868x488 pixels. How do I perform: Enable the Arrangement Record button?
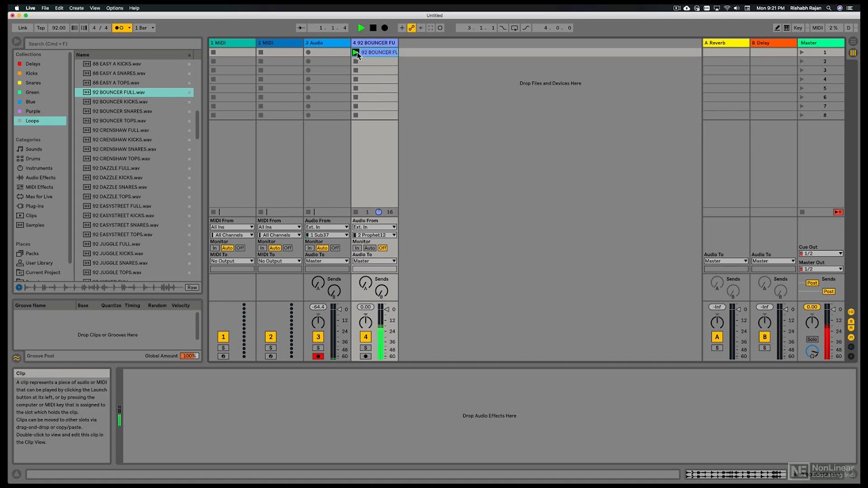point(384,28)
